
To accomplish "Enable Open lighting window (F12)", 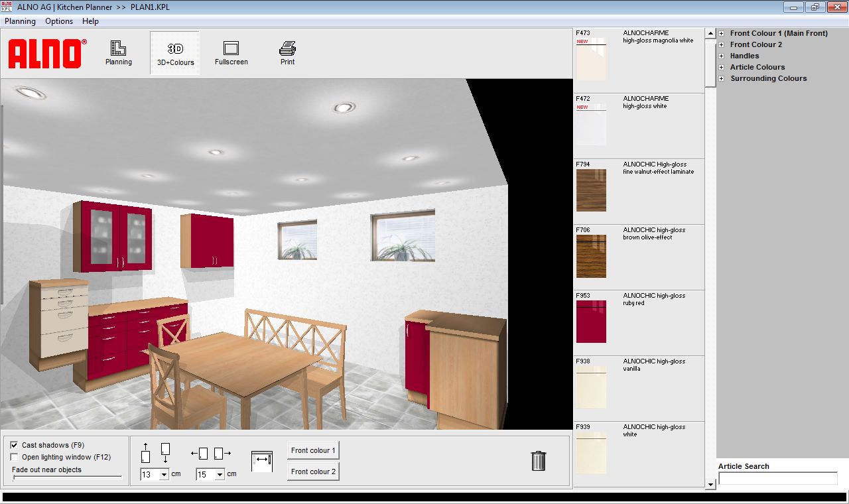I will coord(15,457).
